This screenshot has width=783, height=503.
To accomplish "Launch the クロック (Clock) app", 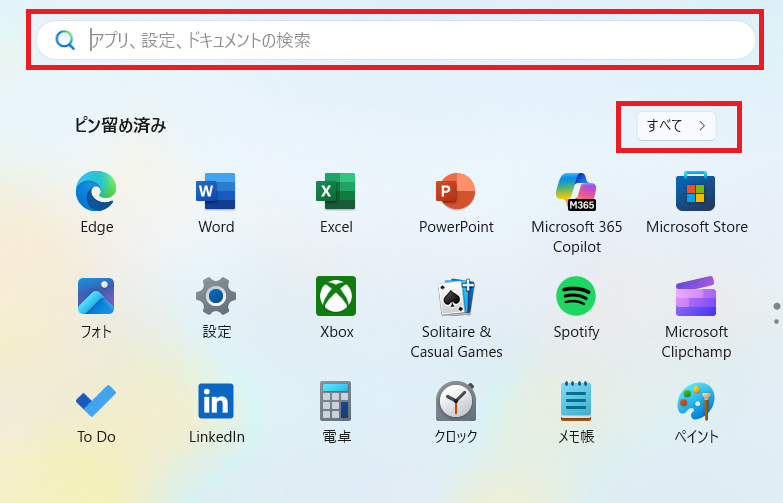I will [x=456, y=401].
